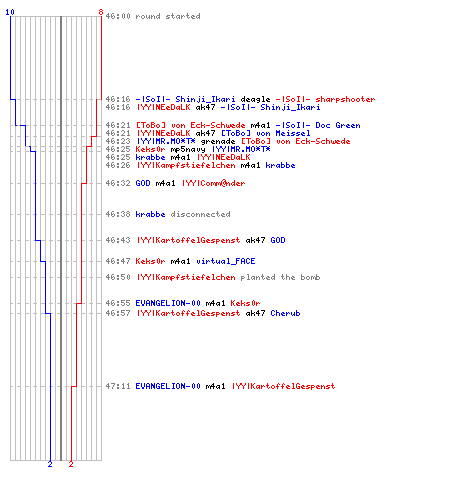Select EVANGELION-00 at 46:55
Image resolution: width=450 pixels, height=500 pixels.
pyautogui.click(x=168, y=303)
